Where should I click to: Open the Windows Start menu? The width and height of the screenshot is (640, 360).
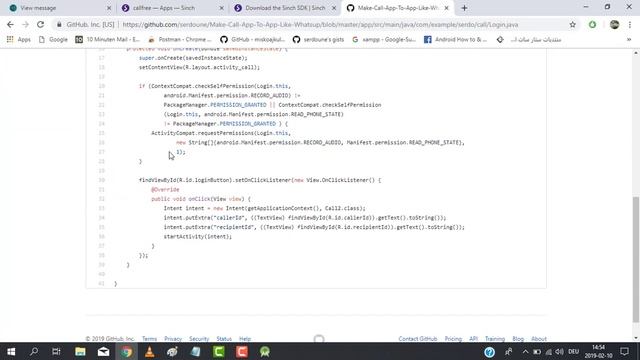pos(11,351)
